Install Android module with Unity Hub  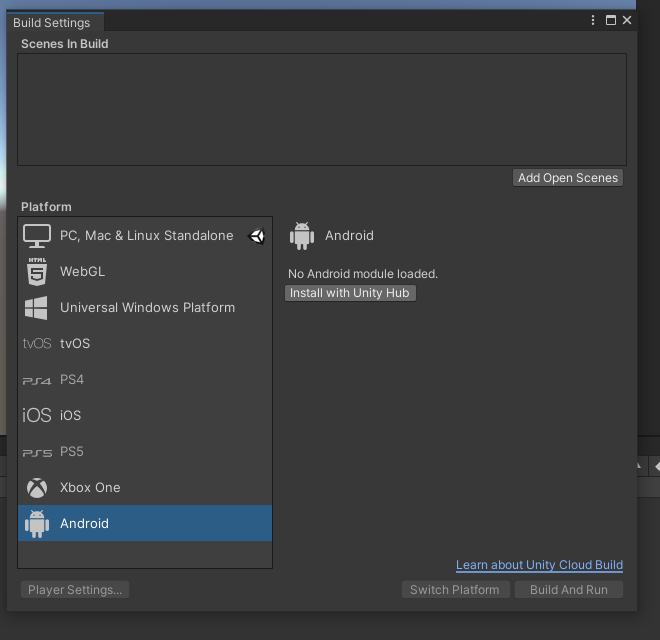pos(350,293)
